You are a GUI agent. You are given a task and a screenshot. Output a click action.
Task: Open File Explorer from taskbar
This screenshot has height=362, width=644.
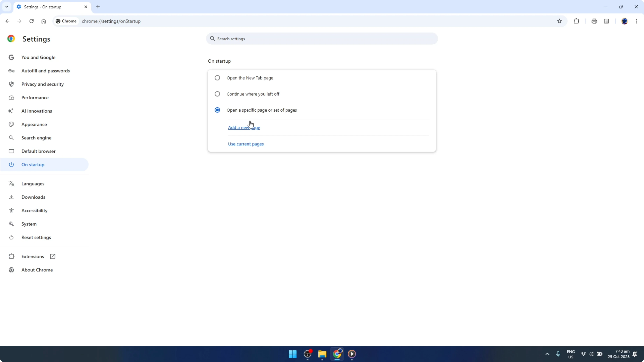(322, 354)
